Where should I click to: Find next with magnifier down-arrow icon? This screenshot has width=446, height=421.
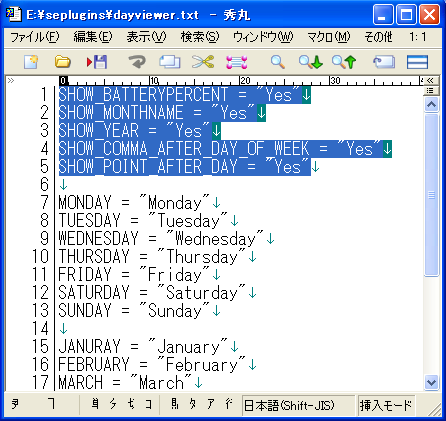[x=311, y=62]
